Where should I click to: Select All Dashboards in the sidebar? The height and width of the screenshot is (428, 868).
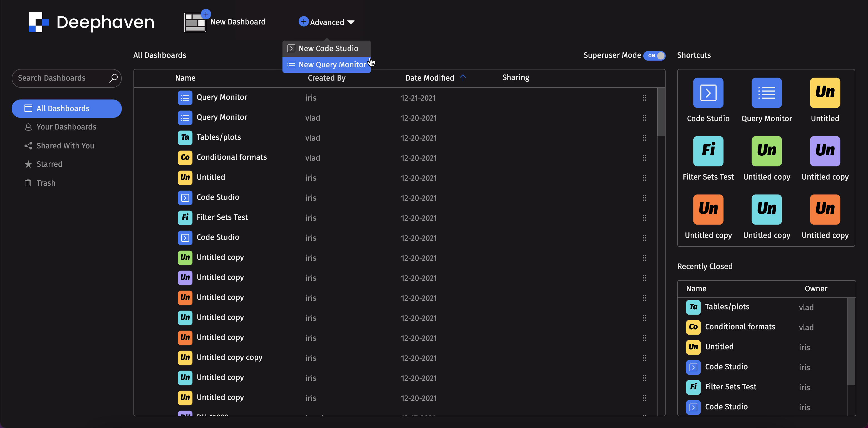[66, 108]
